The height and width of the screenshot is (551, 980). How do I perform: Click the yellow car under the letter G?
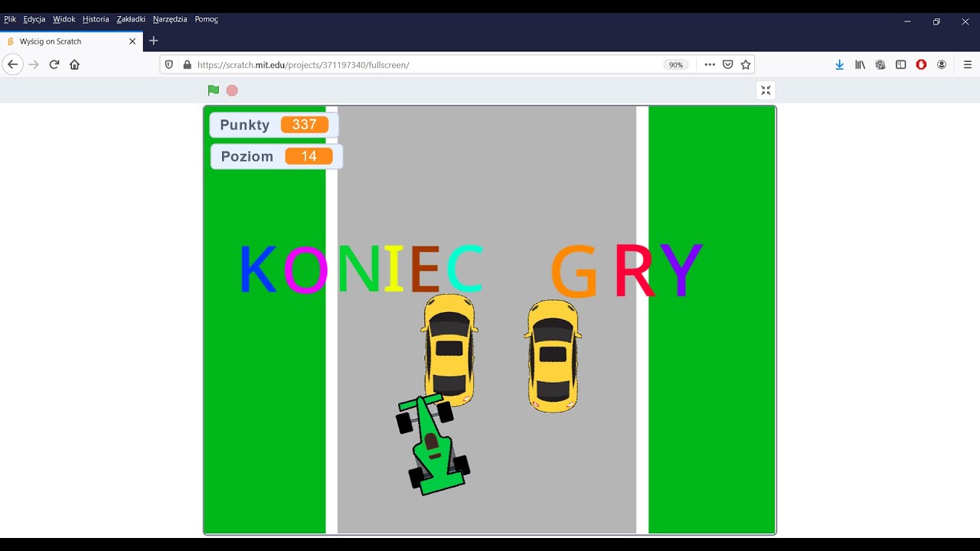(x=553, y=356)
